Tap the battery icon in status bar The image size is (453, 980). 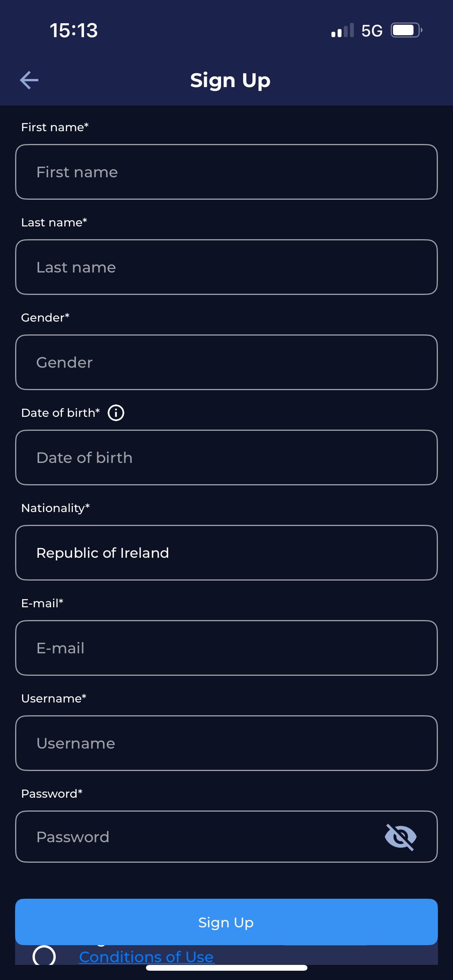click(406, 30)
